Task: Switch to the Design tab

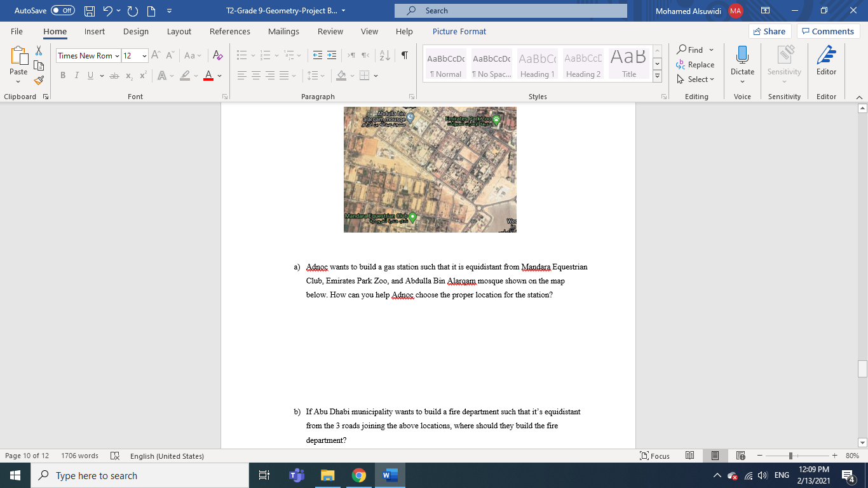Action: point(136,31)
